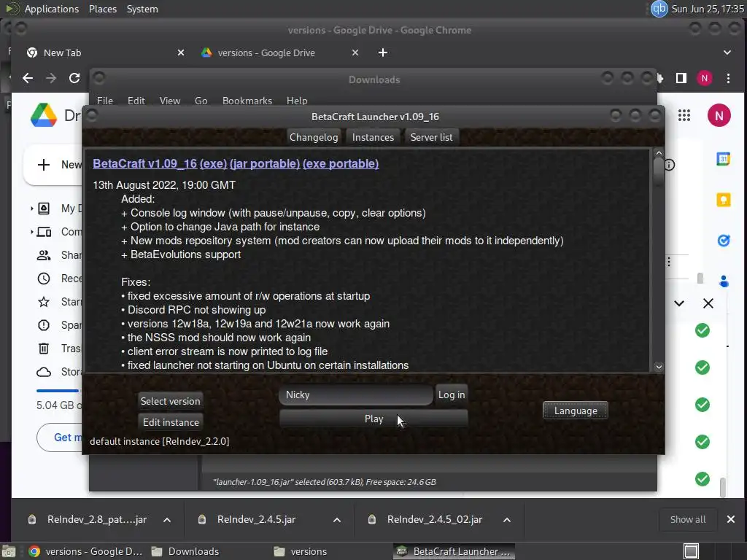Open Recent clock icon in Drive
The height and width of the screenshot is (560, 747).
tap(44, 279)
